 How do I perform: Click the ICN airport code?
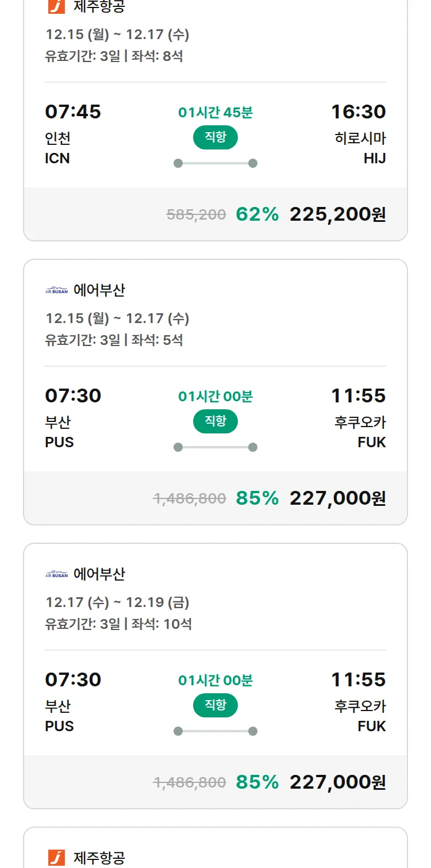[x=57, y=159]
